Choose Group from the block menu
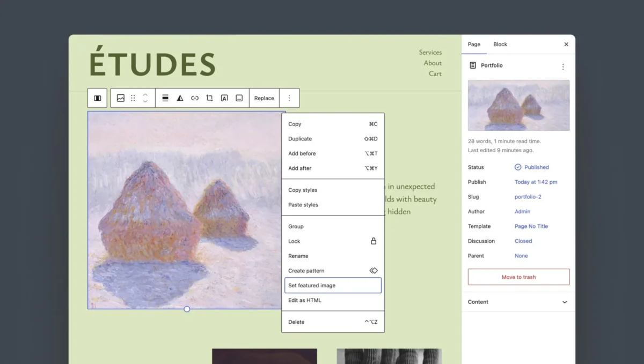The height and width of the screenshot is (364, 644). pos(333,226)
